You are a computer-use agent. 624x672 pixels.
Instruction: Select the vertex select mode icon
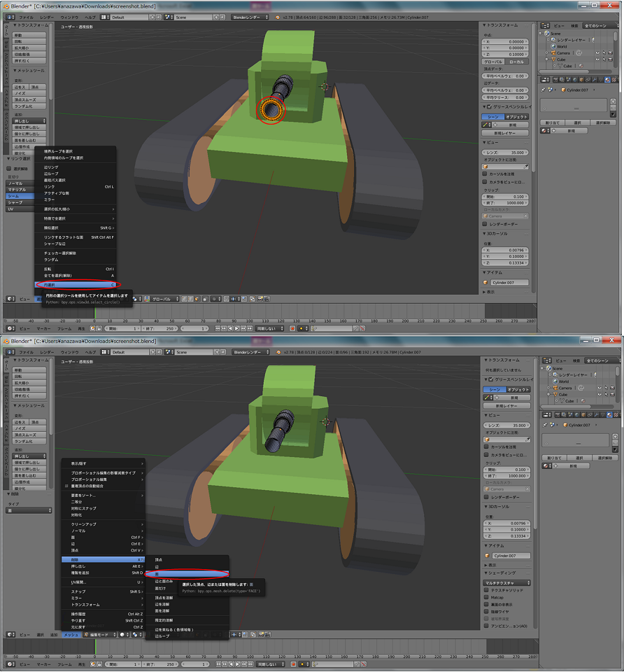click(183, 299)
